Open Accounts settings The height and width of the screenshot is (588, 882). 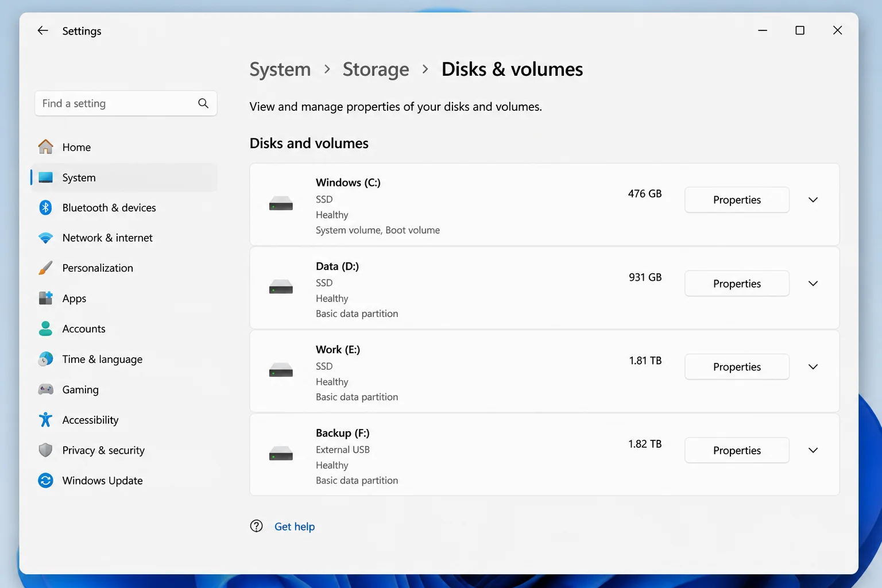tap(124, 328)
